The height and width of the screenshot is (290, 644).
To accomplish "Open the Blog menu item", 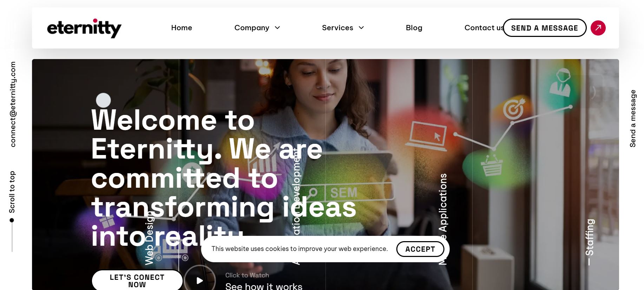I will click(414, 28).
